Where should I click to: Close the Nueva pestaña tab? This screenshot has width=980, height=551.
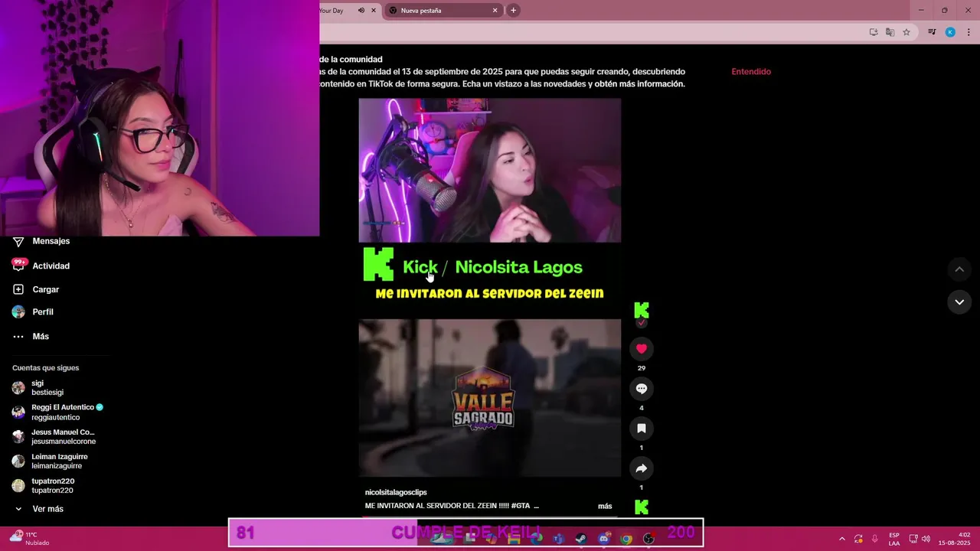(x=495, y=11)
